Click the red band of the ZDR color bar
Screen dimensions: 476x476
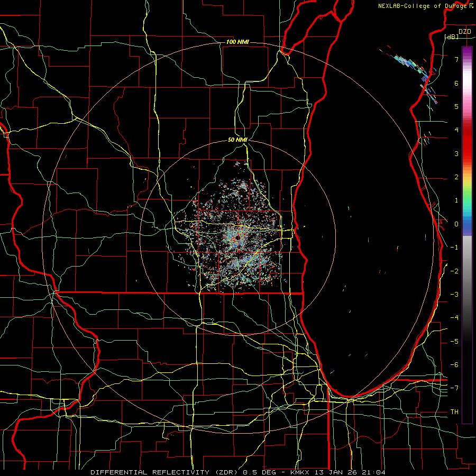pos(467,143)
